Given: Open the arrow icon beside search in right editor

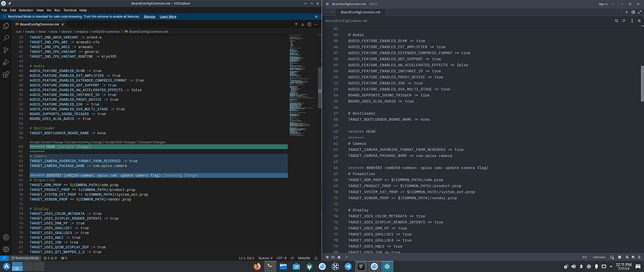Looking at the screenshot, I should coord(625,20).
